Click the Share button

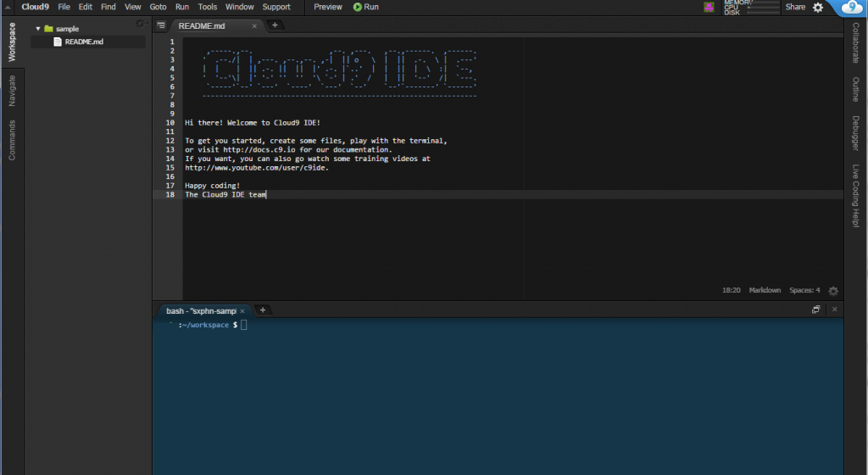pos(795,7)
